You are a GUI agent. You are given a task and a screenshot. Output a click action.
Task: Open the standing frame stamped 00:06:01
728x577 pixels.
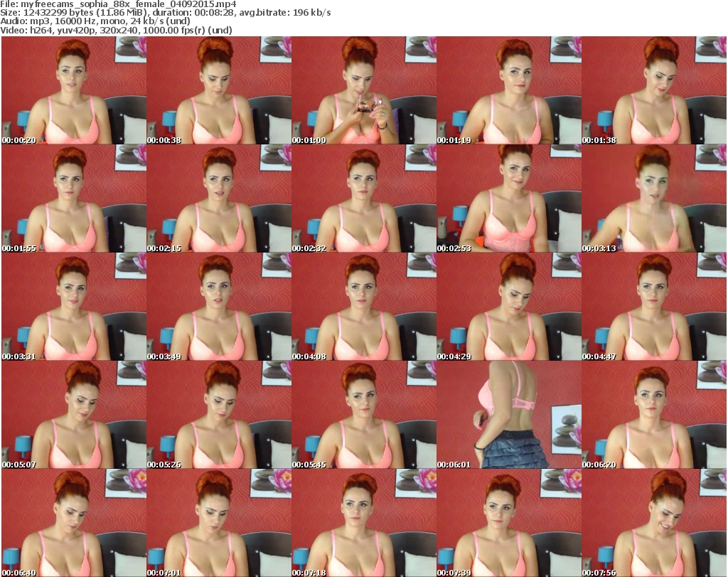[x=508, y=414]
